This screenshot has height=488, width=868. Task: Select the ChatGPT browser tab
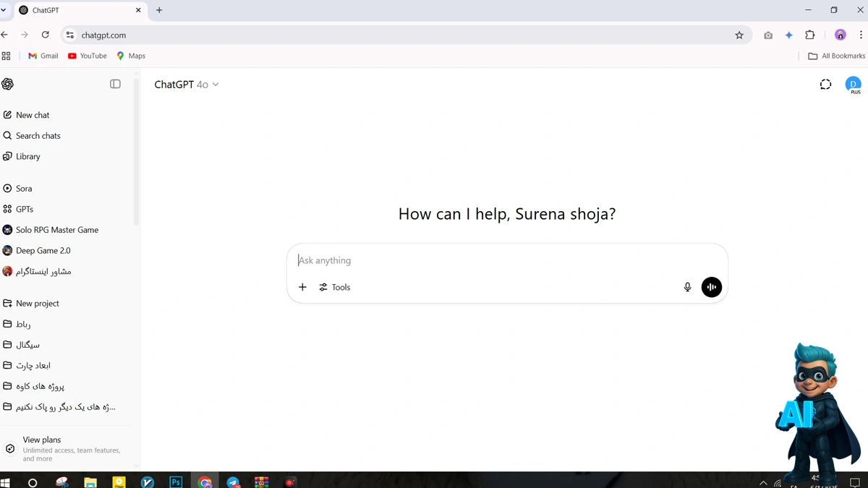(80, 10)
